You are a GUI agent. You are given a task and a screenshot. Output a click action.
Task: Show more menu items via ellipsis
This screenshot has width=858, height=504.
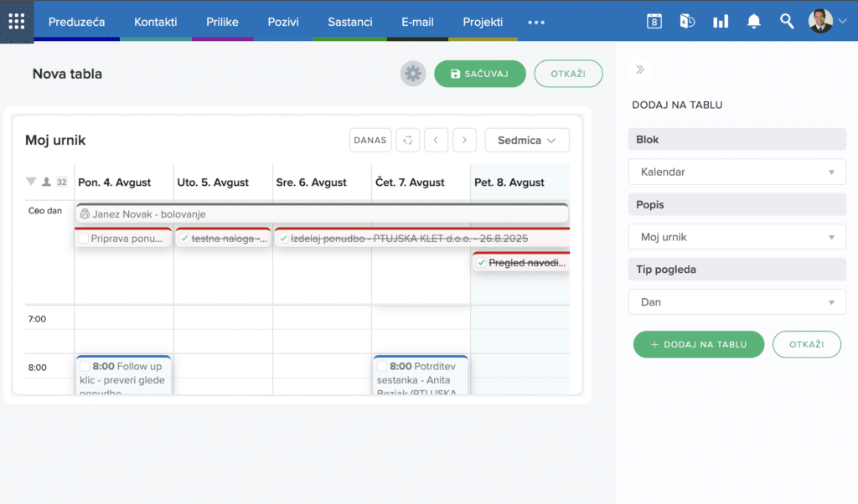(536, 23)
